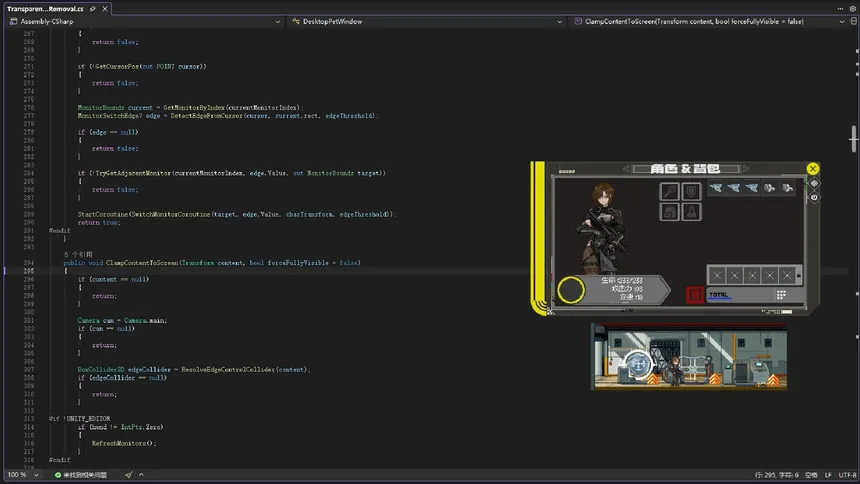This screenshot has width=860, height=484.
Task: Pin the Transparen...Removal.cs tab
Action: [93, 9]
